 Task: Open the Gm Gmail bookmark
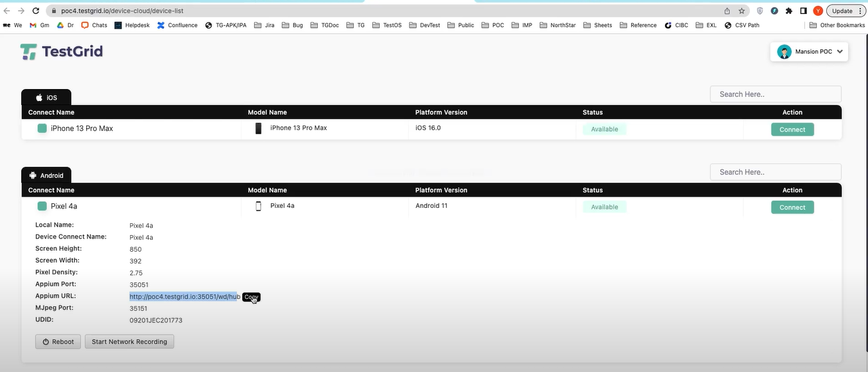[x=39, y=25]
